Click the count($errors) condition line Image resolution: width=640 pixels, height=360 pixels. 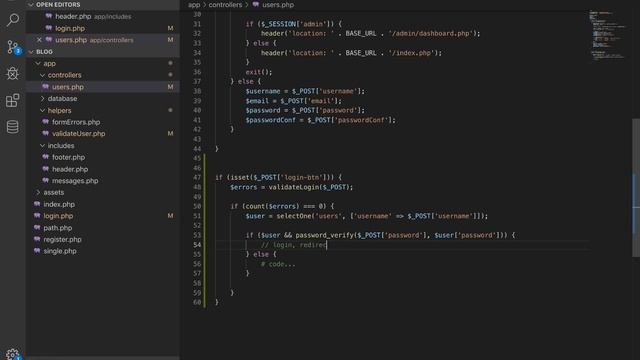[282, 207]
